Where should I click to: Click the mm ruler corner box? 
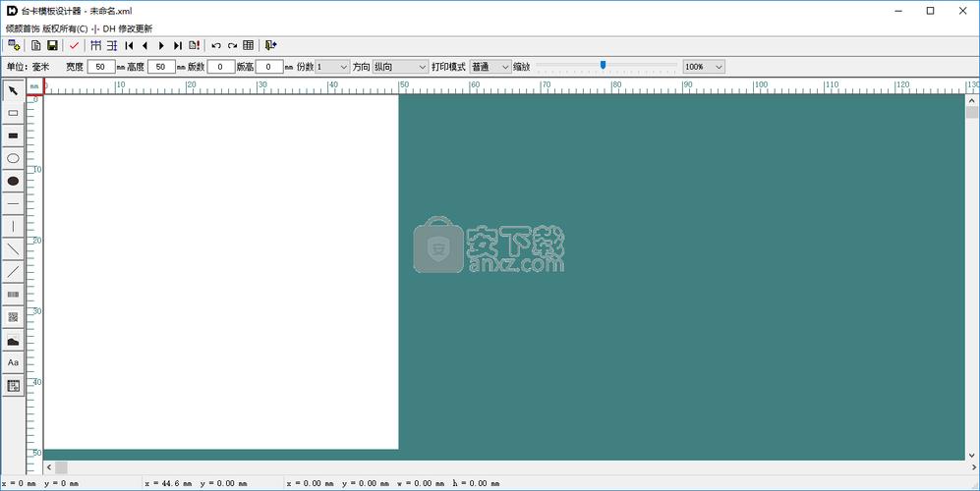34,86
